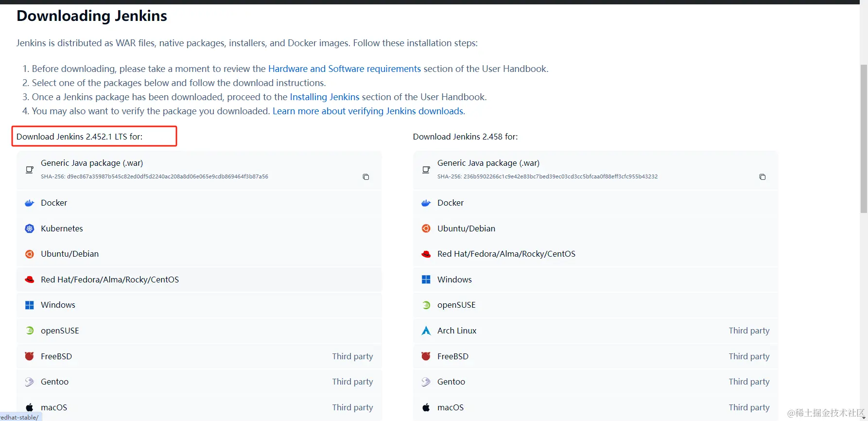Viewport: 868px width, 421px height.
Task: Click the Gentoo icon in 2.458 list
Action: [x=426, y=382]
